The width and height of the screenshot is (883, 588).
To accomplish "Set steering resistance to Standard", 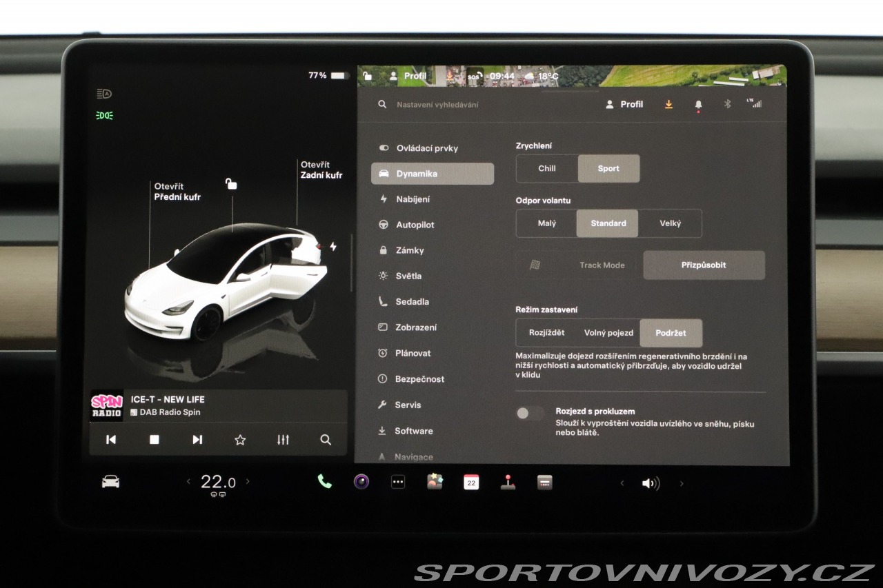I will (608, 223).
